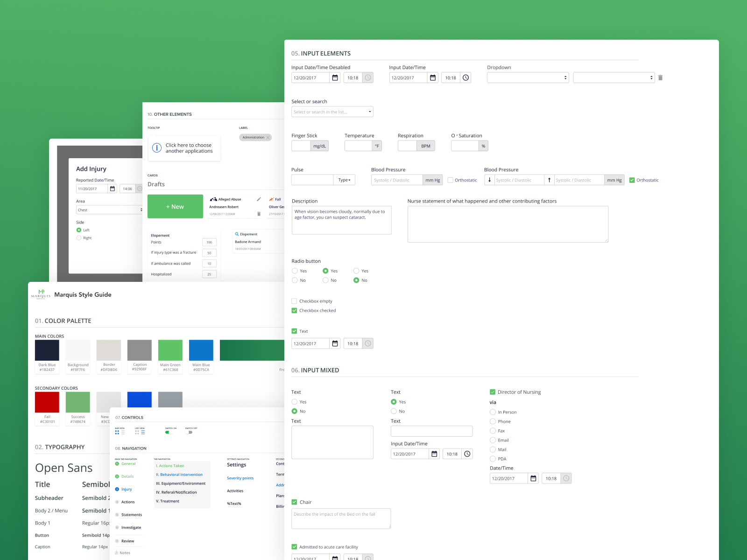Image resolution: width=747 pixels, height=560 pixels.
Task: Click the Elopement Points value field
Action: point(209,242)
